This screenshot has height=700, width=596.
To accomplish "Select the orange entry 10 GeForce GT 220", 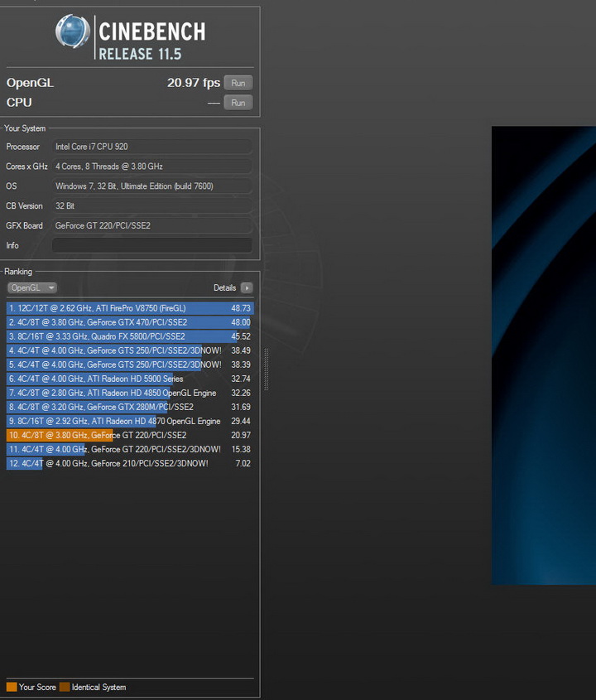I will tap(130, 435).
